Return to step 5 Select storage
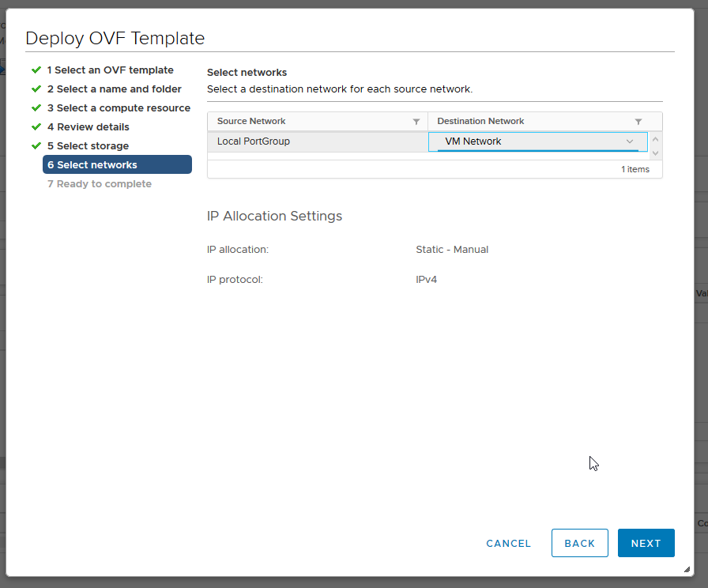The height and width of the screenshot is (588, 708). pos(88,146)
